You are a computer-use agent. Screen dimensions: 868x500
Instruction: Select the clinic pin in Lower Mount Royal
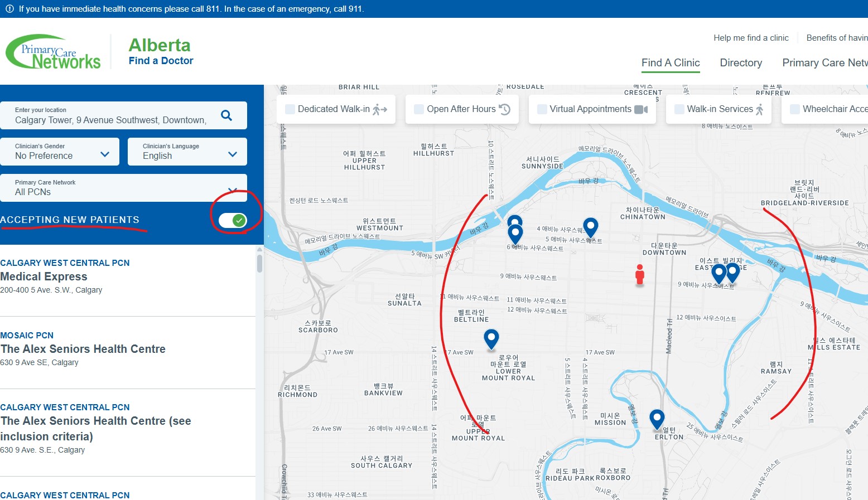(x=491, y=338)
